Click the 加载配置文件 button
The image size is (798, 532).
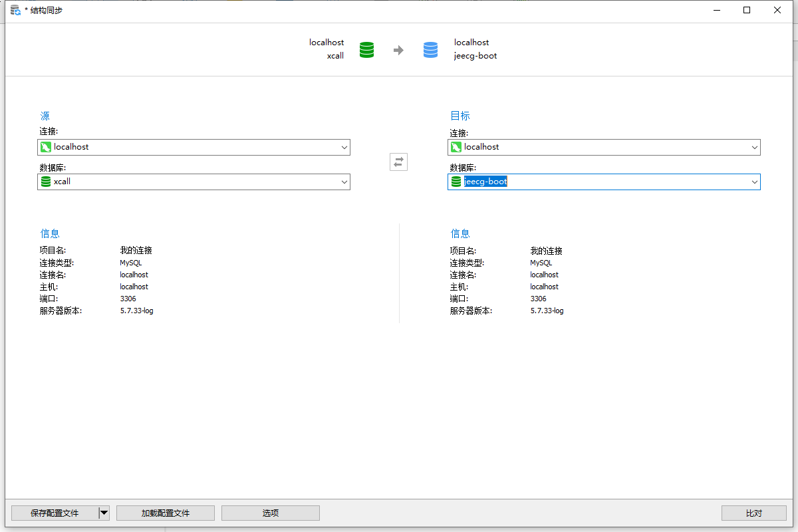point(165,513)
